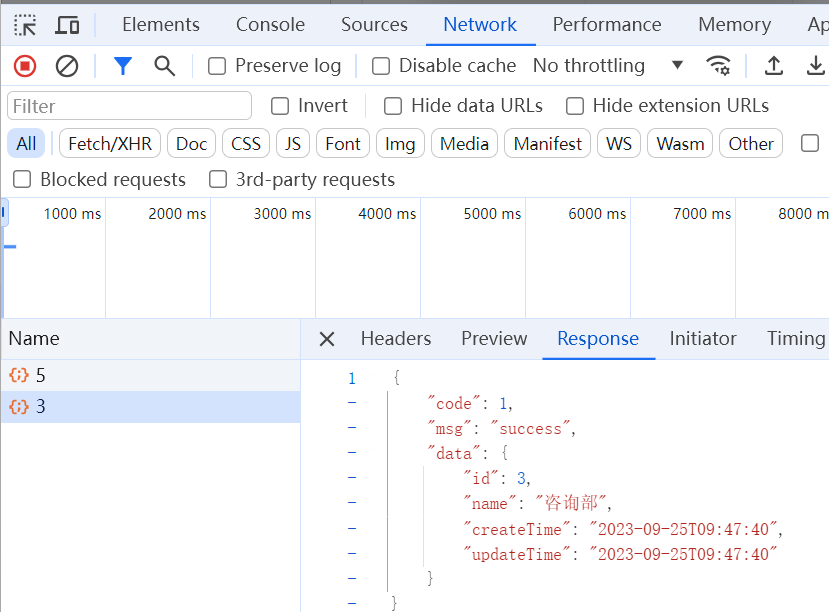Import HAR file with upload icon
Screen dimensions: 829x612
[774, 66]
